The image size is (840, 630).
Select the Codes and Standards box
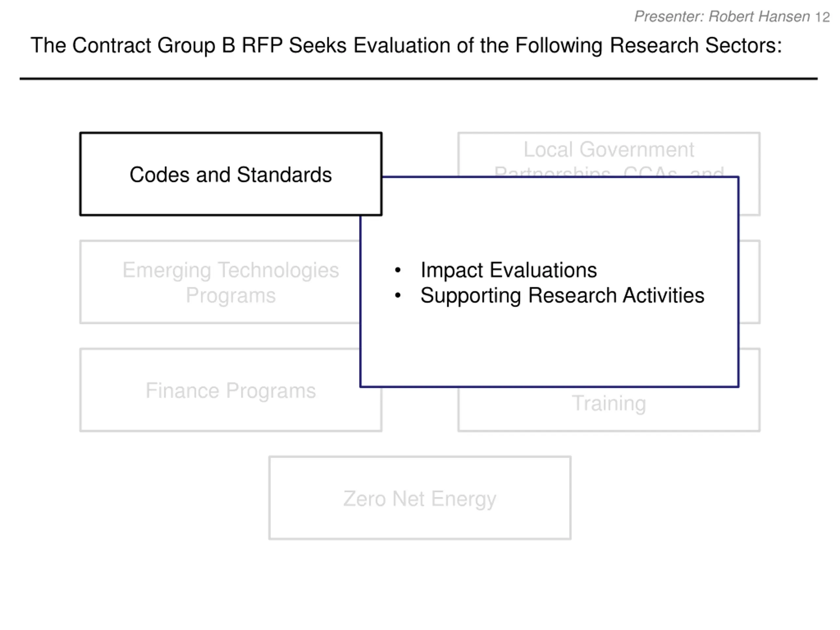[x=230, y=174]
